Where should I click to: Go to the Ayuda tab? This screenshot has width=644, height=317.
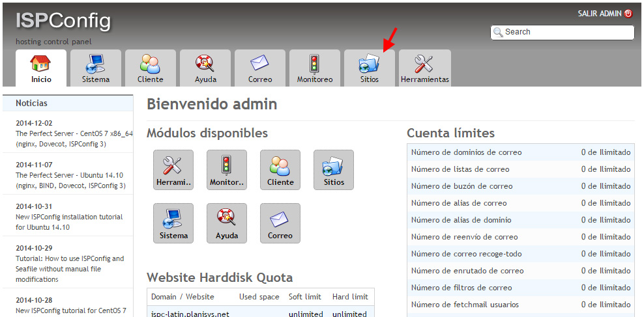205,68
